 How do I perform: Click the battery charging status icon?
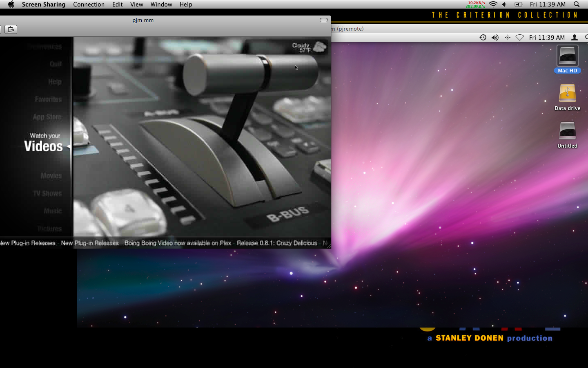tap(518, 4)
